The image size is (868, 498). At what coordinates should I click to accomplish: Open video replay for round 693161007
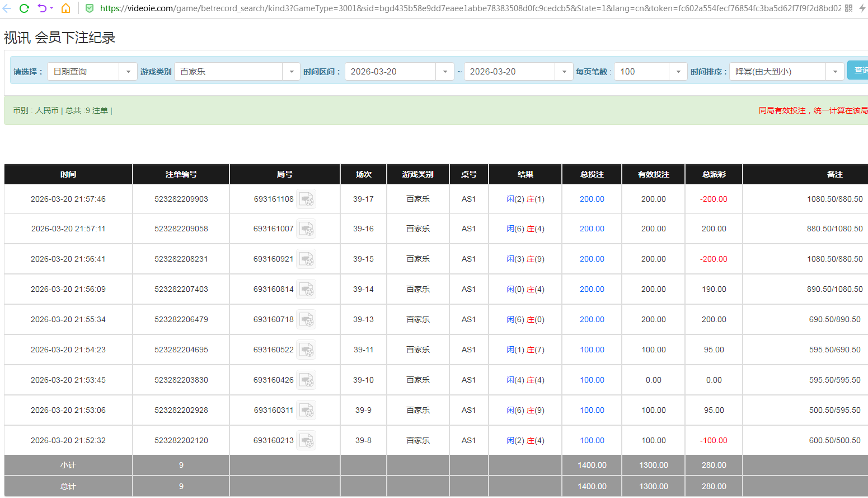coord(306,229)
